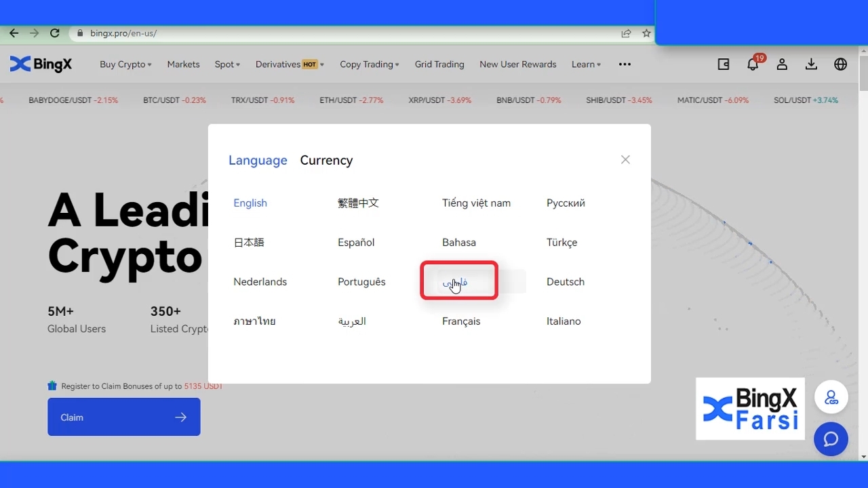Screen dimensions: 868x488
Task: Open Grid Trading in the header
Action: [x=439, y=64]
